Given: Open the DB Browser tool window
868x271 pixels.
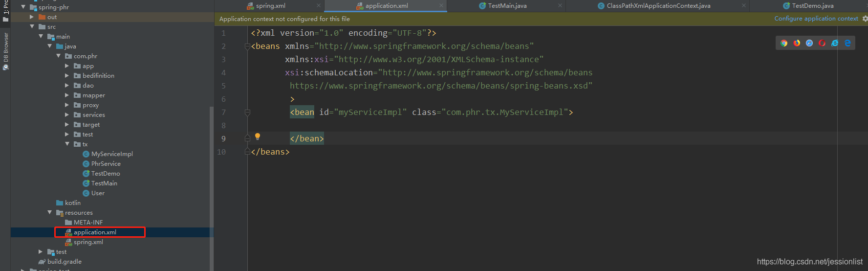Looking at the screenshot, I should coord(5,51).
